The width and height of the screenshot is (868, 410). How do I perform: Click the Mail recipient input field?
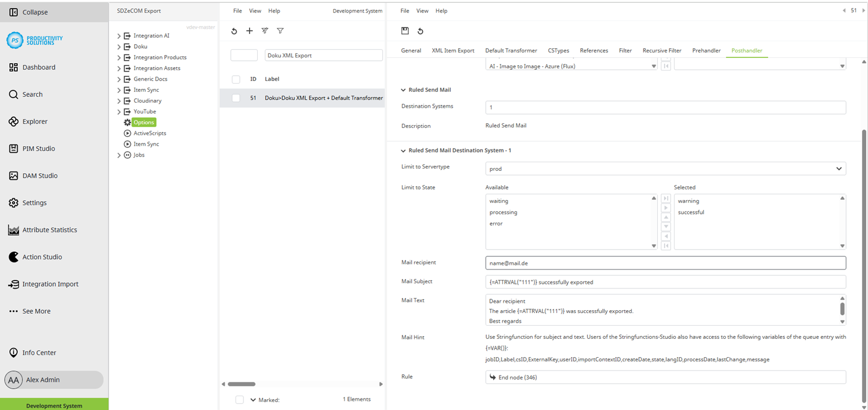[666, 263]
